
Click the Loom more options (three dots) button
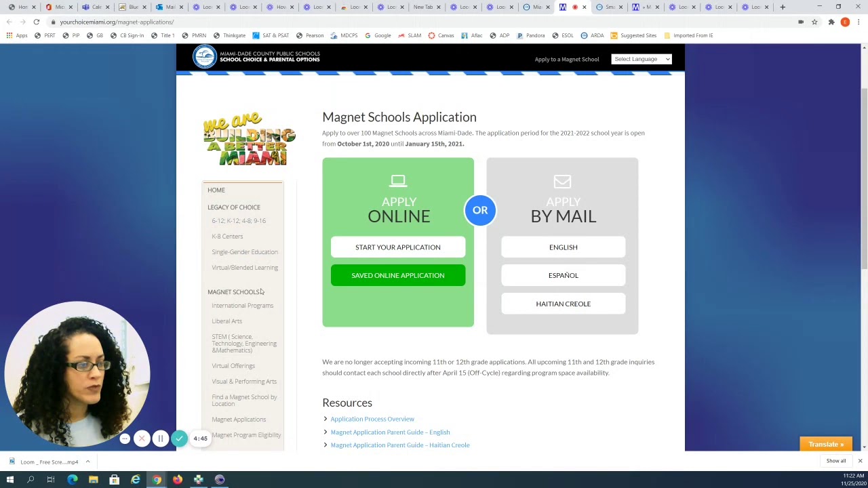pos(125,439)
